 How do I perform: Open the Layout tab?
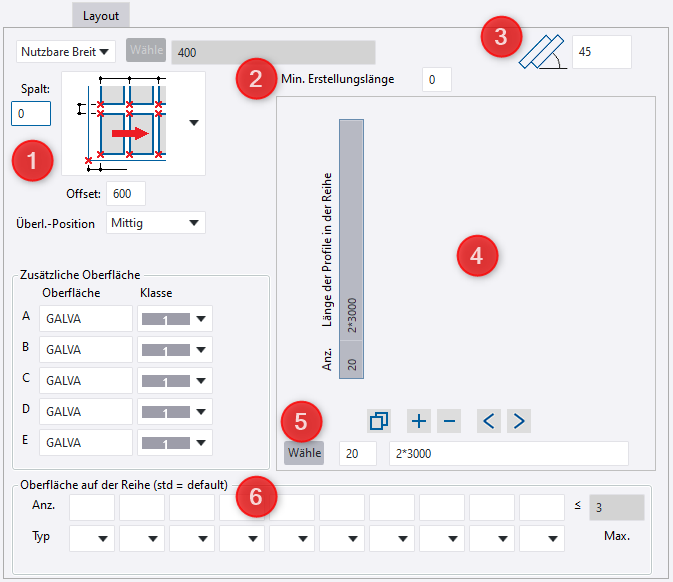click(x=101, y=16)
